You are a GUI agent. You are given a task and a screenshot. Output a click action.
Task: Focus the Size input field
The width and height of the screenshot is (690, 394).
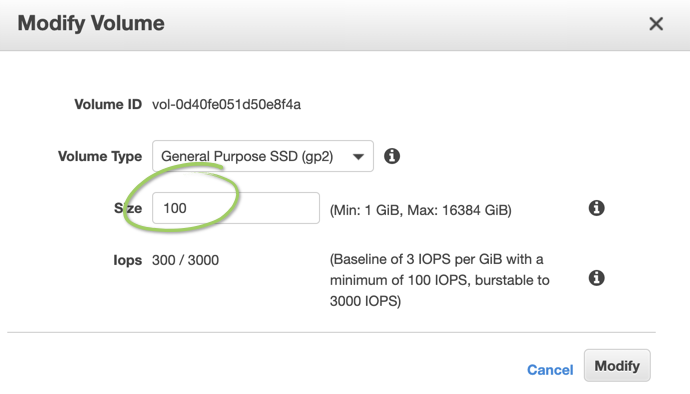[x=236, y=208]
